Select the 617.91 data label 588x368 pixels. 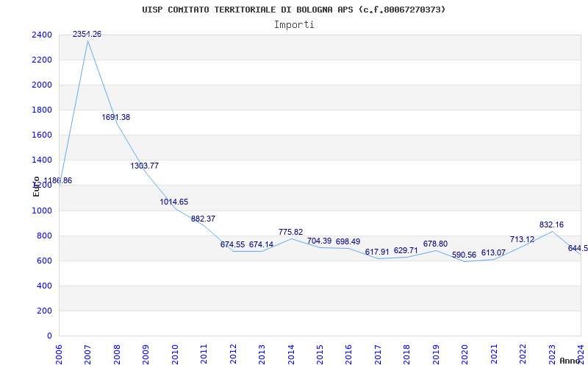point(377,252)
